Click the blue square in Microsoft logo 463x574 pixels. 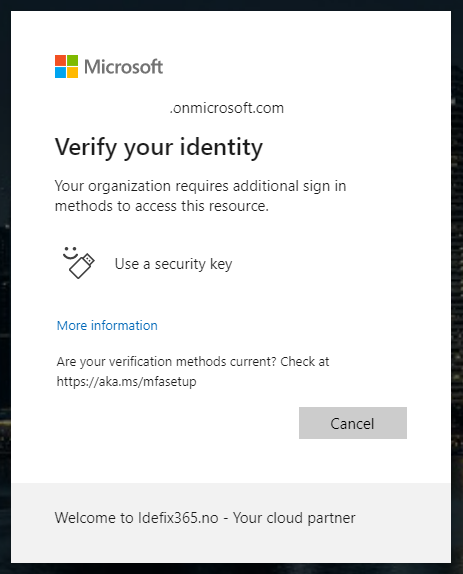[60, 72]
